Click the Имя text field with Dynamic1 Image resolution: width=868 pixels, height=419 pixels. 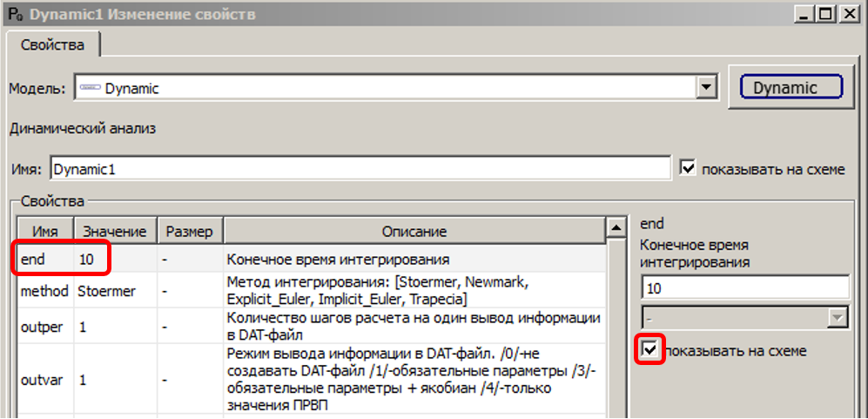coord(360,169)
